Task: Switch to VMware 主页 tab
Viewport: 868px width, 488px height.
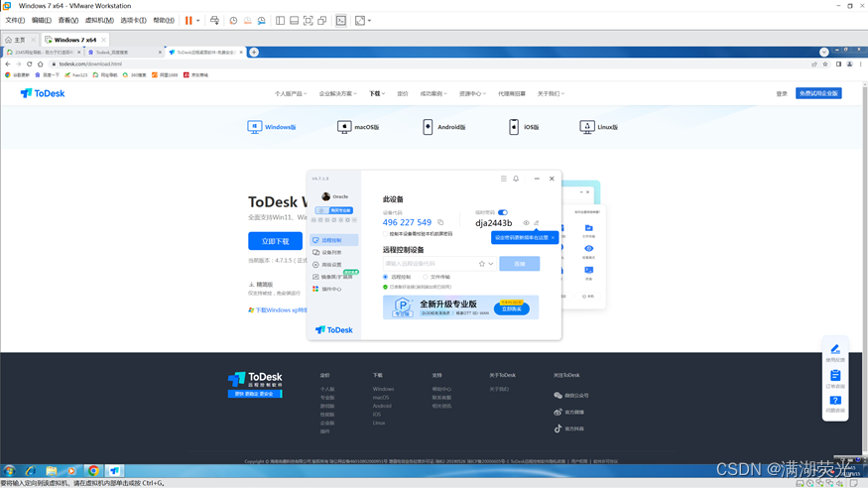Action: (x=20, y=40)
